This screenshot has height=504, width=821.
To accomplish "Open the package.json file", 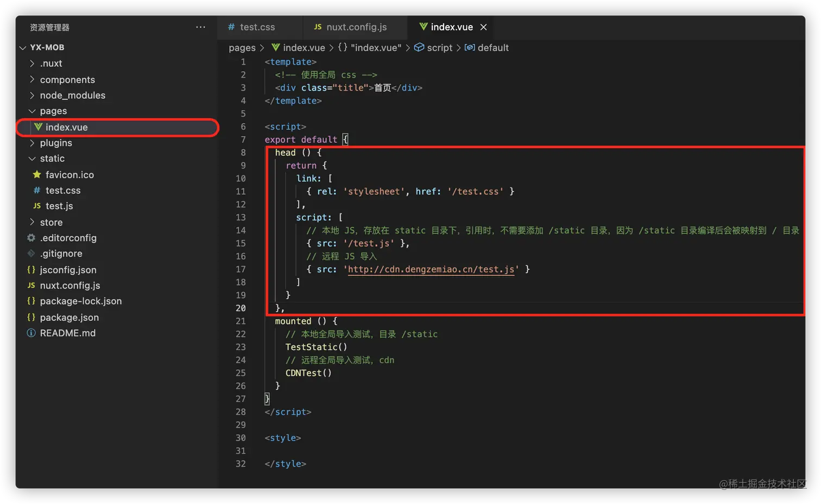I will (69, 317).
